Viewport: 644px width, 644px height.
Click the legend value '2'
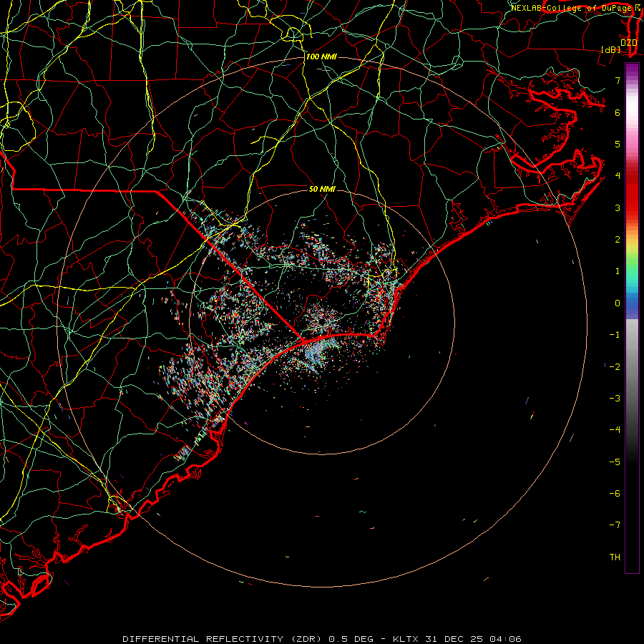(618, 240)
